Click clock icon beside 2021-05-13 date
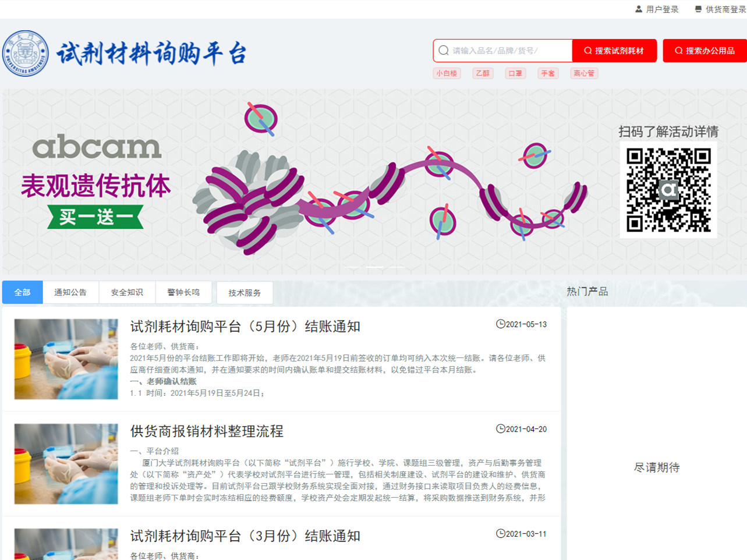Screen dimensions: 747x560 tap(500, 324)
